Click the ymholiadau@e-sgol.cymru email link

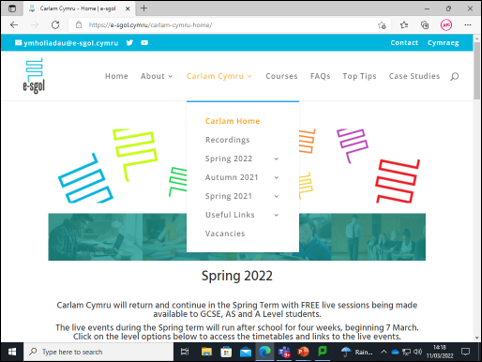pyautogui.click(x=67, y=43)
